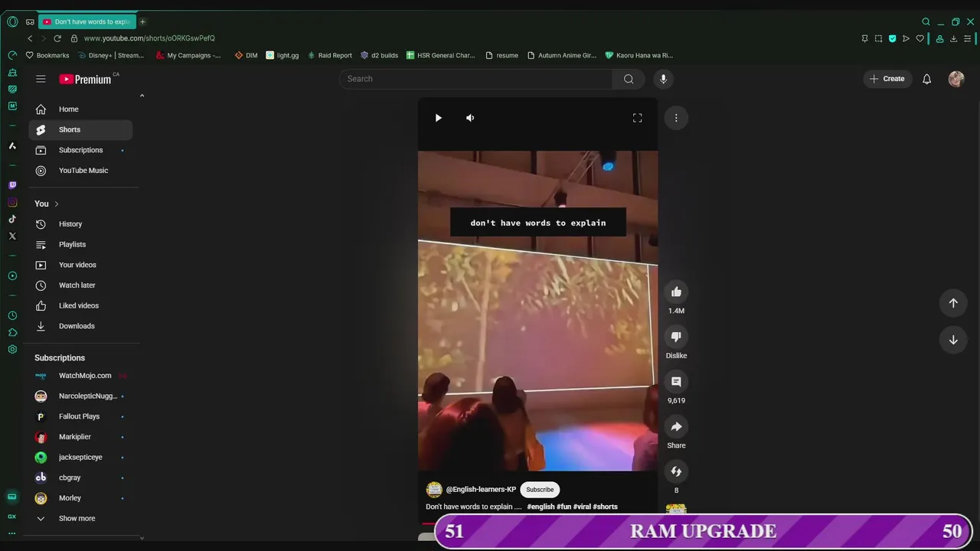Image resolution: width=980 pixels, height=551 pixels.
Task: Focus the YouTube search field
Action: click(475, 79)
